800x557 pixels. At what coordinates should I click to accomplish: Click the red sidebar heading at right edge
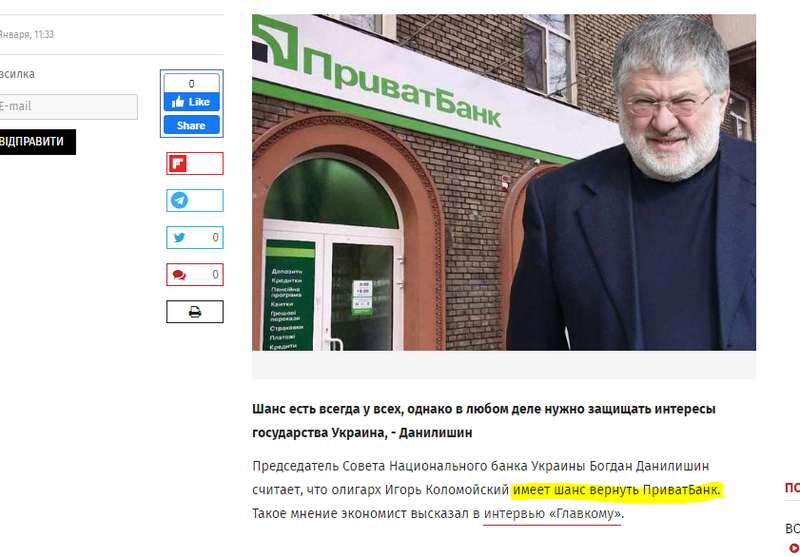tap(792, 488)
